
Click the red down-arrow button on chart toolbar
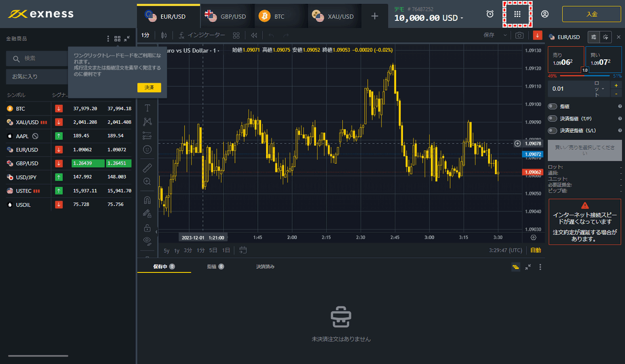(537, 35)
